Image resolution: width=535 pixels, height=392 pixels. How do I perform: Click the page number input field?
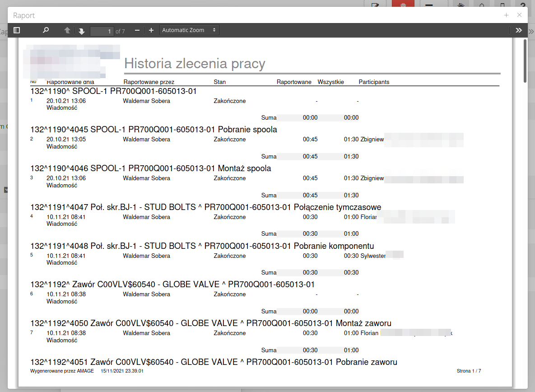pos(103,31)
